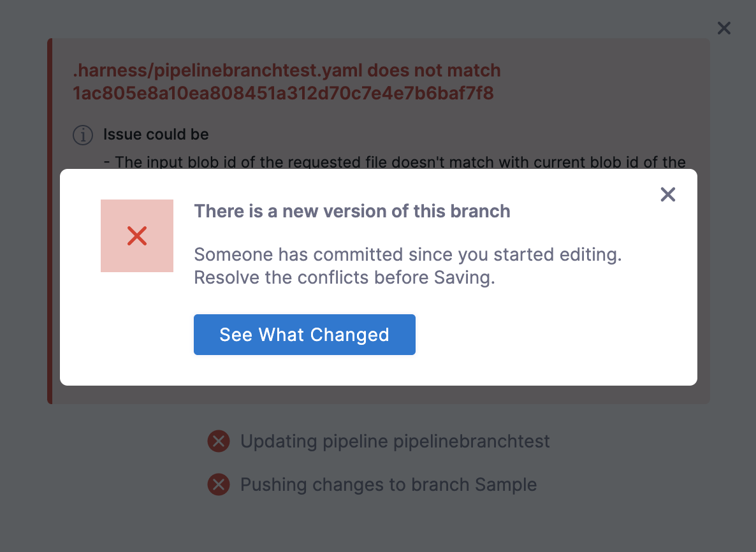The width and height of the screenshot is (756, 552).
Task: Click 'Updating pipeline pipelinebranchtest' status text
Action: (395, 441)
